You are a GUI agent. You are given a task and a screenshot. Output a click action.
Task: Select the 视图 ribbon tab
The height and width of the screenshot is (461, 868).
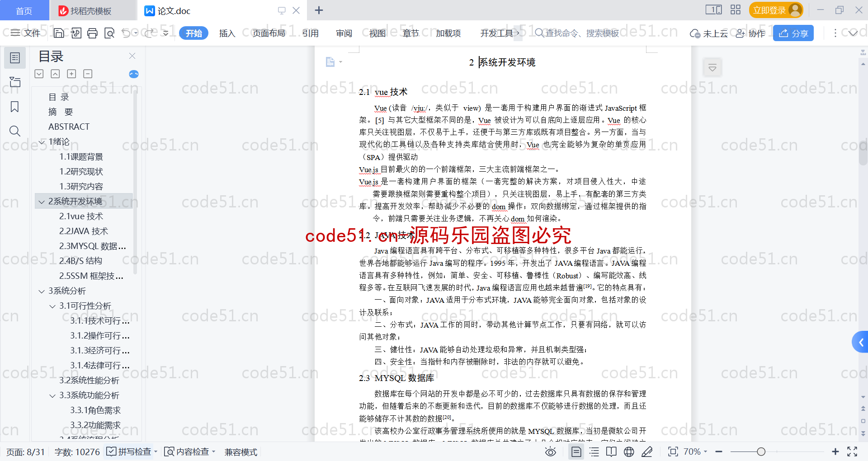tap(377, 33)
